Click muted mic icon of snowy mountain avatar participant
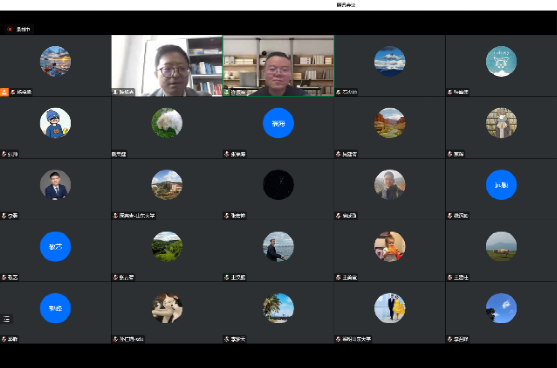The image size is (557, 368). pos(339,92)
